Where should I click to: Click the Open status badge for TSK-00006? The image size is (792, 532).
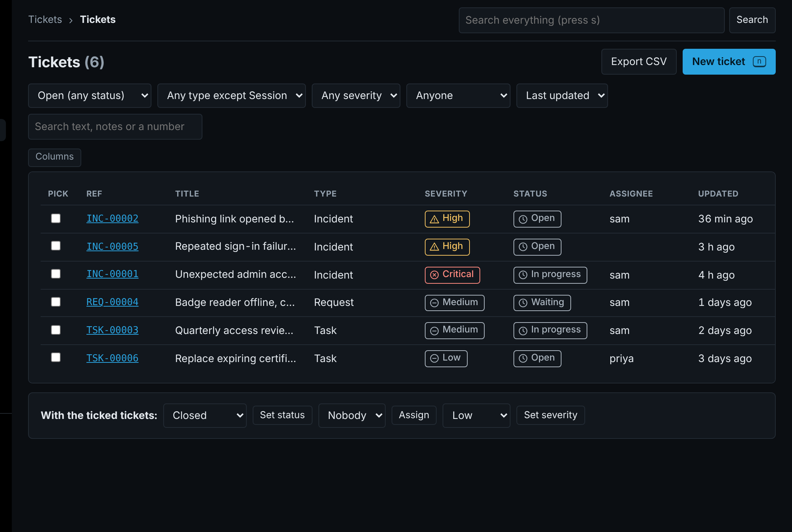click(537, 358)
